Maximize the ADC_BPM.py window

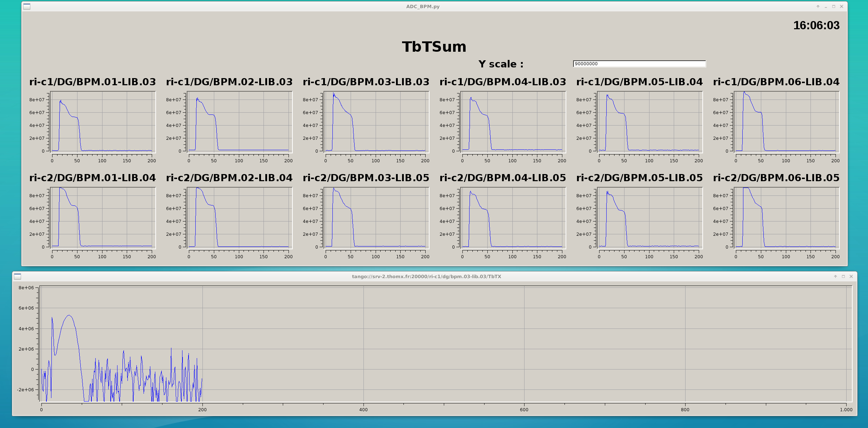pos(834,6)
